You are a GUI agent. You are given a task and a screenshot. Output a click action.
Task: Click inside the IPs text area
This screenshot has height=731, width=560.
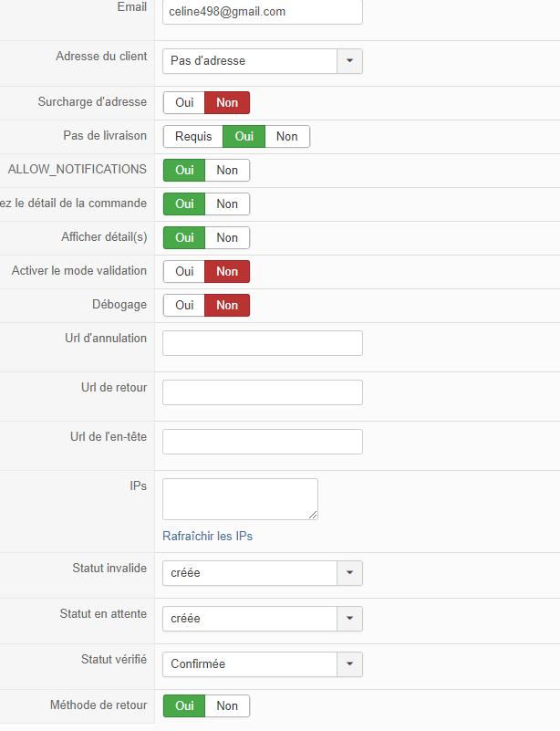tap(240, 498)
